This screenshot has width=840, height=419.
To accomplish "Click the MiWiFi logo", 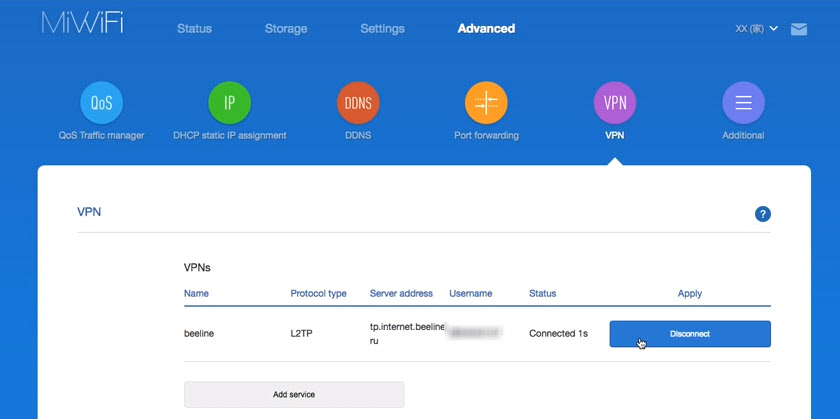I will pyautogui.click(x=82, y=26).
